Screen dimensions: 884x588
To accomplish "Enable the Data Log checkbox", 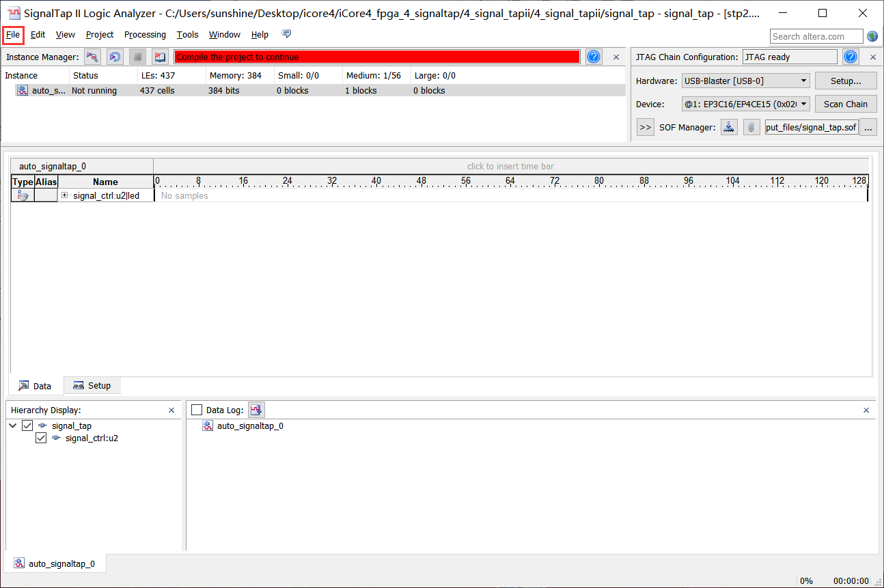I will [x=197, y=410].
